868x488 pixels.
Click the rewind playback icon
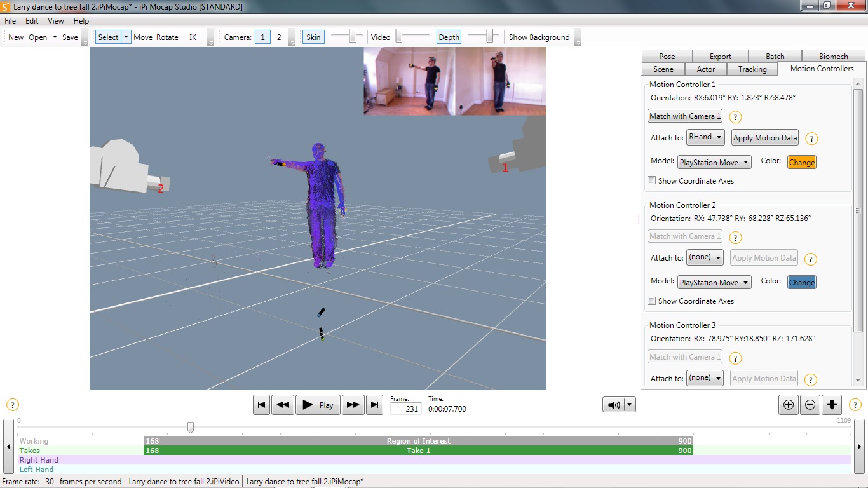tap(283, 405)
